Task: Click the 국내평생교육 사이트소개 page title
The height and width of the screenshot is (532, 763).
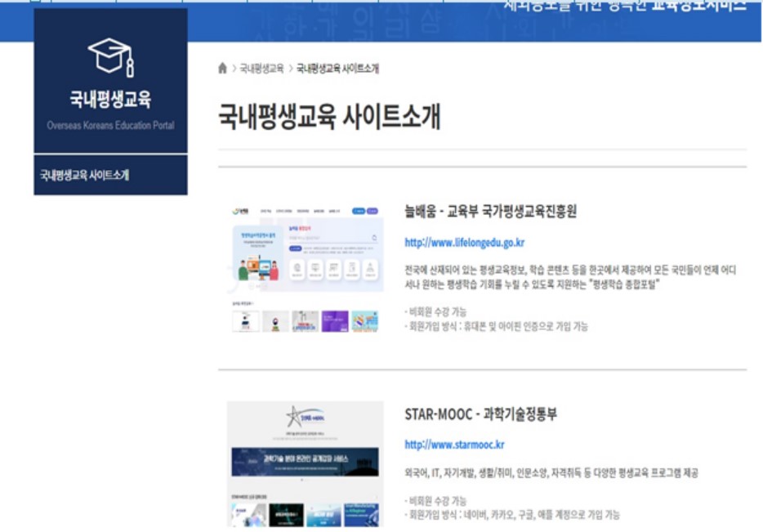Action: [329, 117]
